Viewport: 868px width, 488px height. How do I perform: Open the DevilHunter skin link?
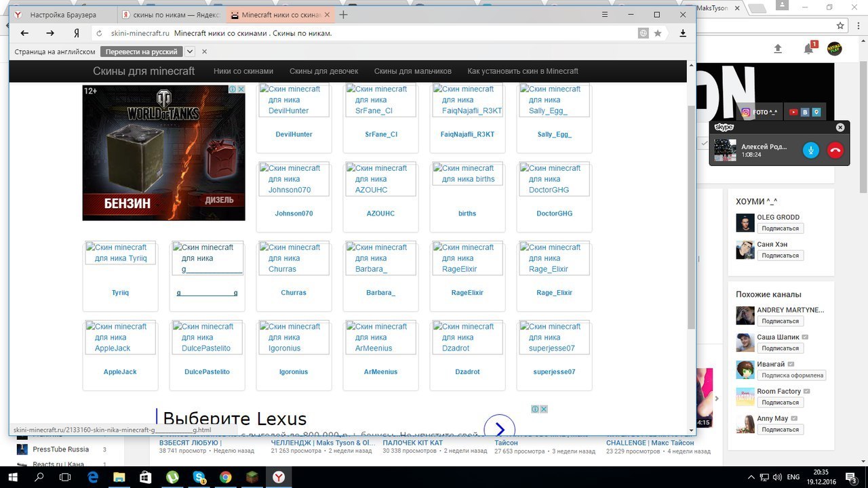294,134
